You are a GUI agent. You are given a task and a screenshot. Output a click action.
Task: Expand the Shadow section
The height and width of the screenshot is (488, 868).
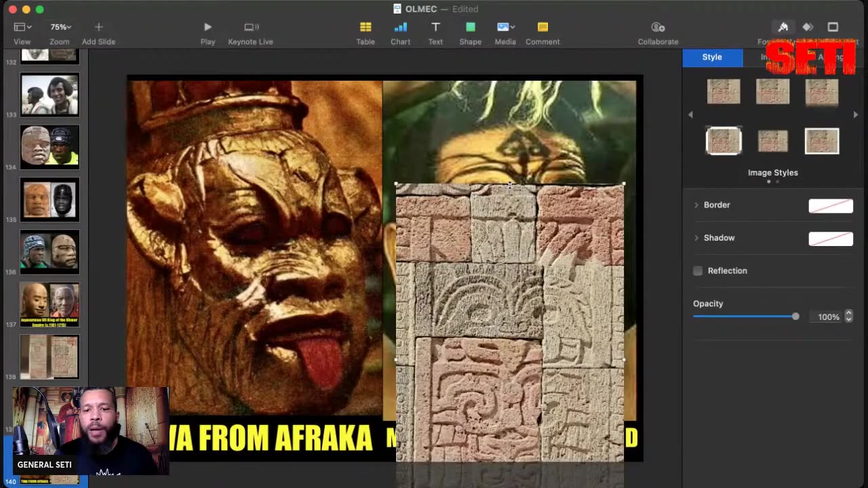[x=696, y=238]
